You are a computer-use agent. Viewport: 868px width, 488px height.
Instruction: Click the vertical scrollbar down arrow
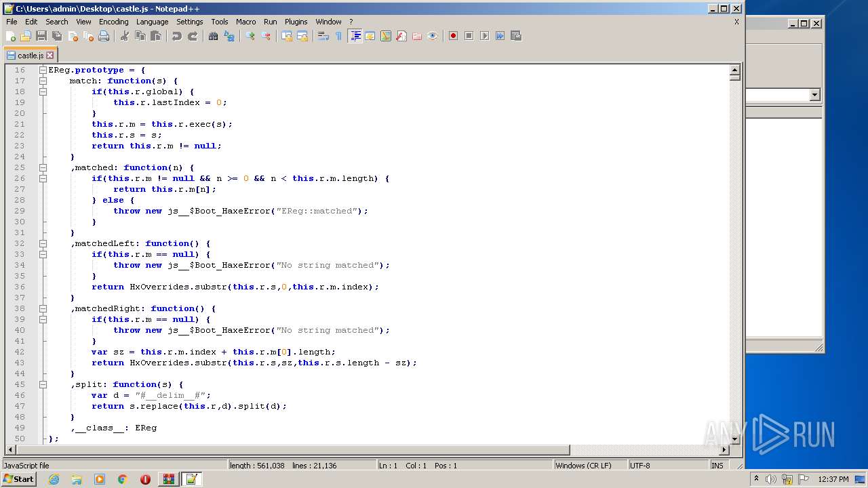point(734,439)
